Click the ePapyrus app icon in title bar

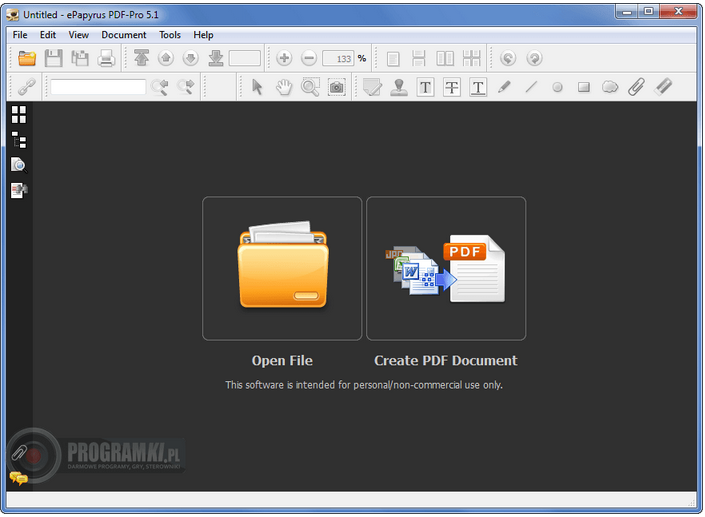13,15
